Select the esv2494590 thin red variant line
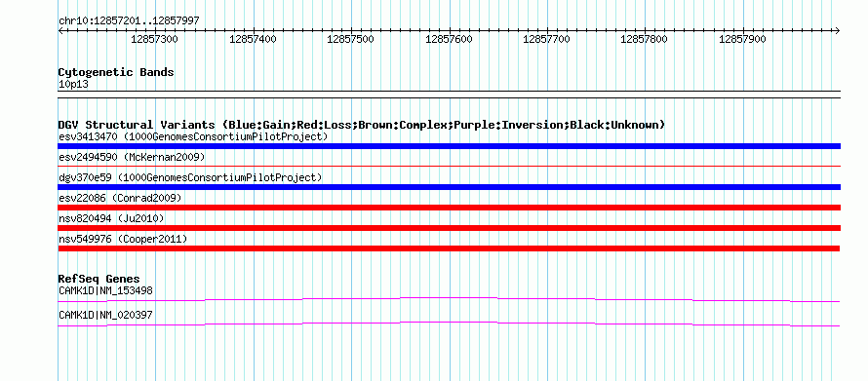 tap(449, 166)
